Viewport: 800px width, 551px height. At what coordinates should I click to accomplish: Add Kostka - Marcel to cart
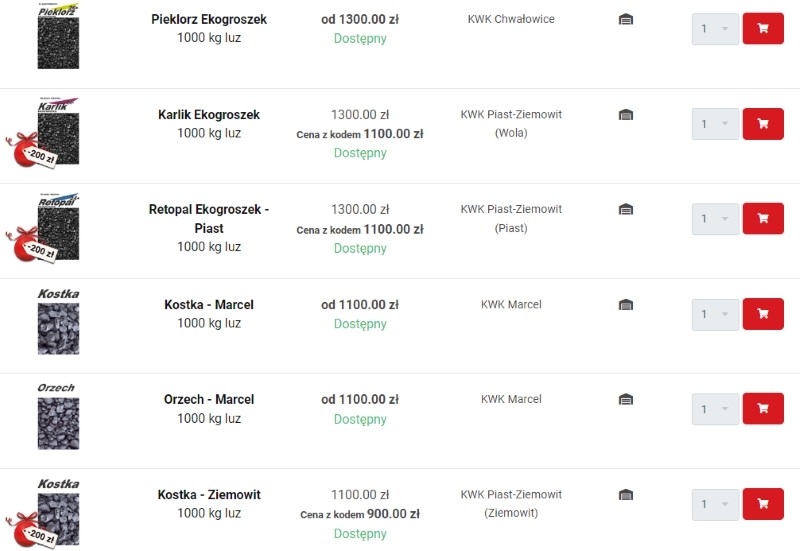(762, 314)
